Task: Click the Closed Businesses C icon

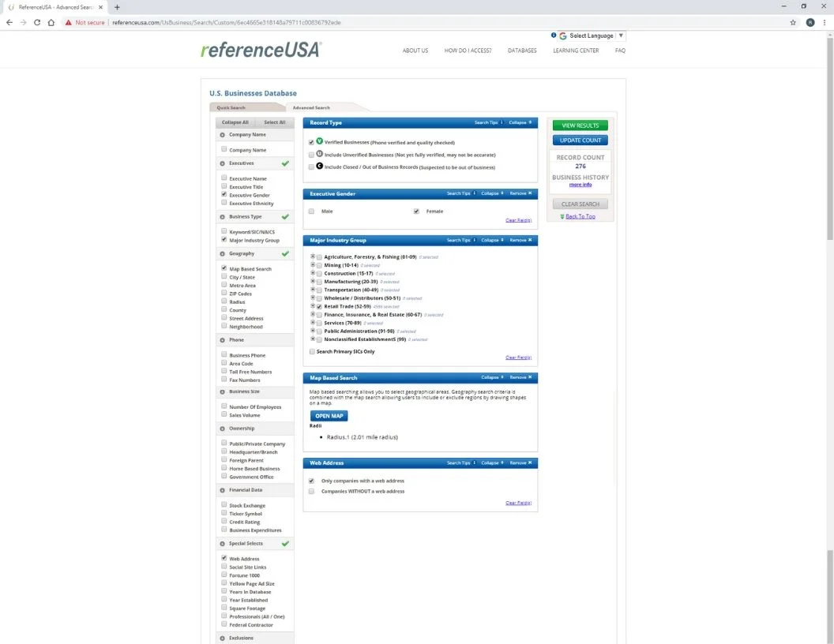Action: (320, 166)
